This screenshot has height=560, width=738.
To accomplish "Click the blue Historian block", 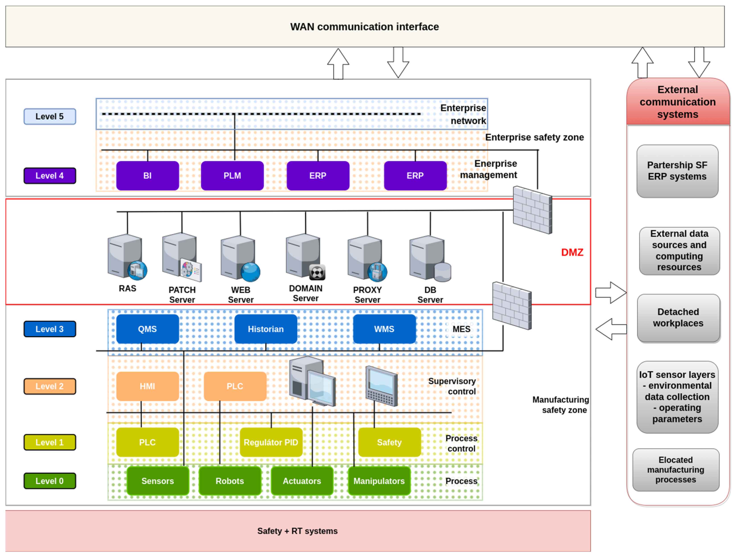I will pyautogui.click(x=266, y=329).
